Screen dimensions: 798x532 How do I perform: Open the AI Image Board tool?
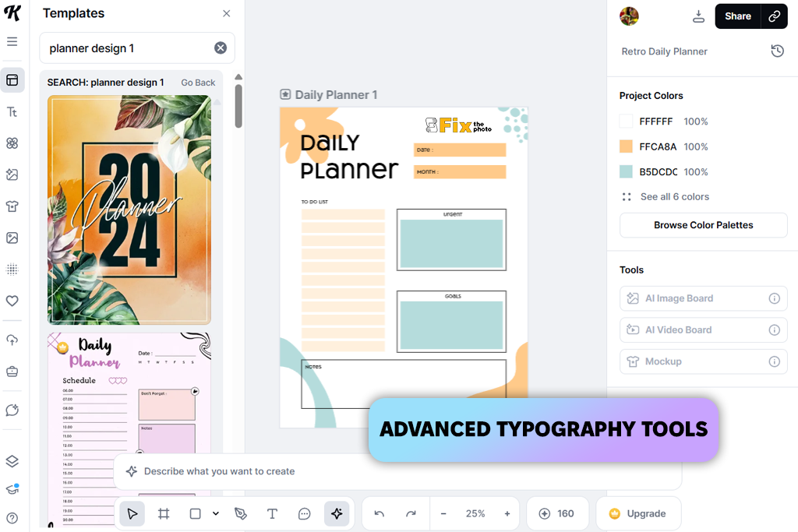[704, 298]
